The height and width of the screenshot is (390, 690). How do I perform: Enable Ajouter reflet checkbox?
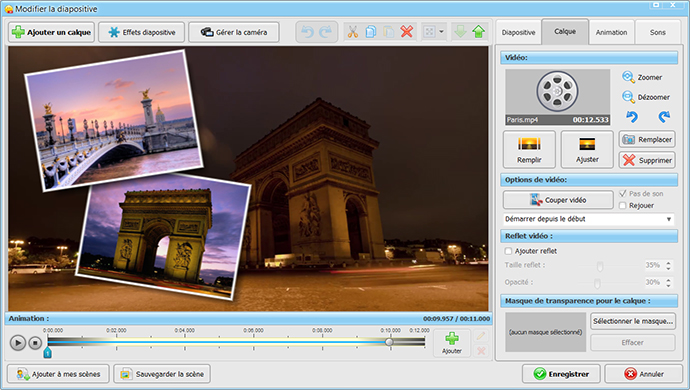508,251
